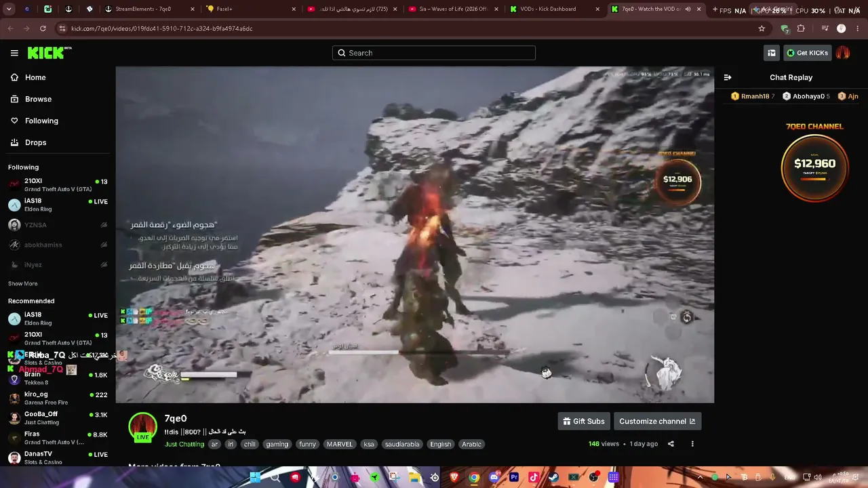This screenshot has height=488, width=868.
Task: Open browser extensions puzzle icon
Action: pyautogui.click(x=801, y=28)
